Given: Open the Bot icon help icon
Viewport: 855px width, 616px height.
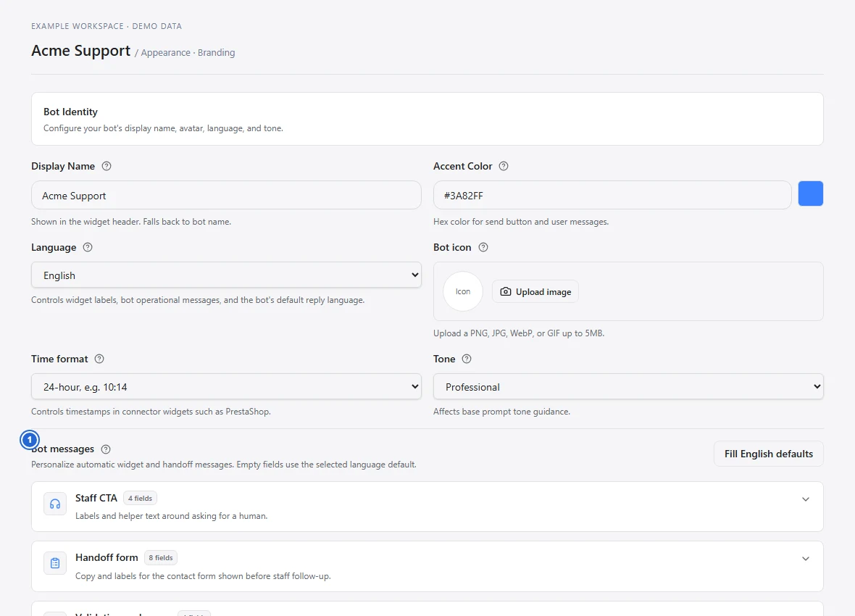Looking at the screenshot, I should [x=483, y=247].
